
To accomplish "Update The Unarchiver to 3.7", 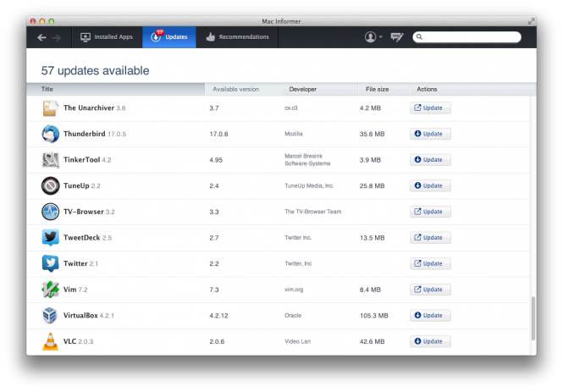I will click(x=430, y=108).
